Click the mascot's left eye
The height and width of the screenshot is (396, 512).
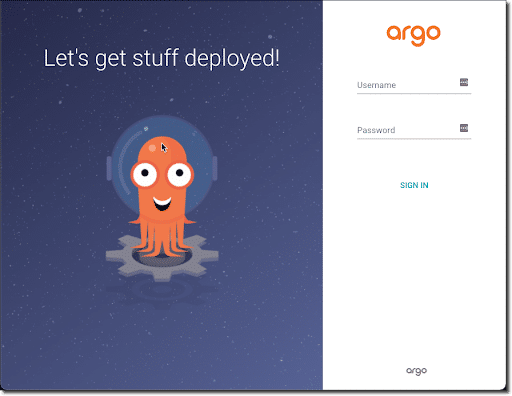(x=145, y=174)
